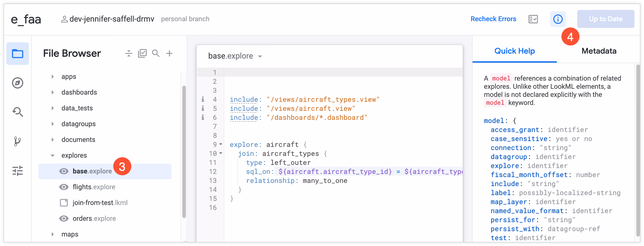
Task: Click the eye icon beside flights.explore
Action: pos(64,187)
